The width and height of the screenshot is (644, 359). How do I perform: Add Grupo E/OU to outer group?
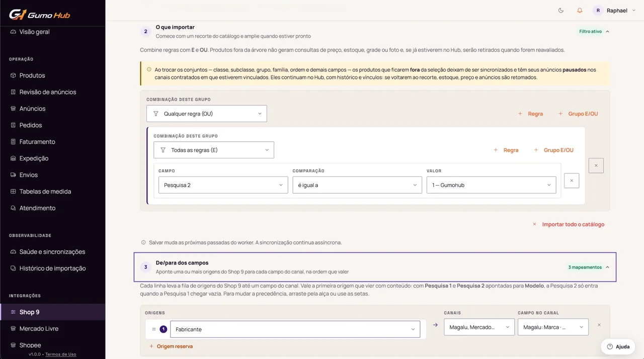coord(578,114)
